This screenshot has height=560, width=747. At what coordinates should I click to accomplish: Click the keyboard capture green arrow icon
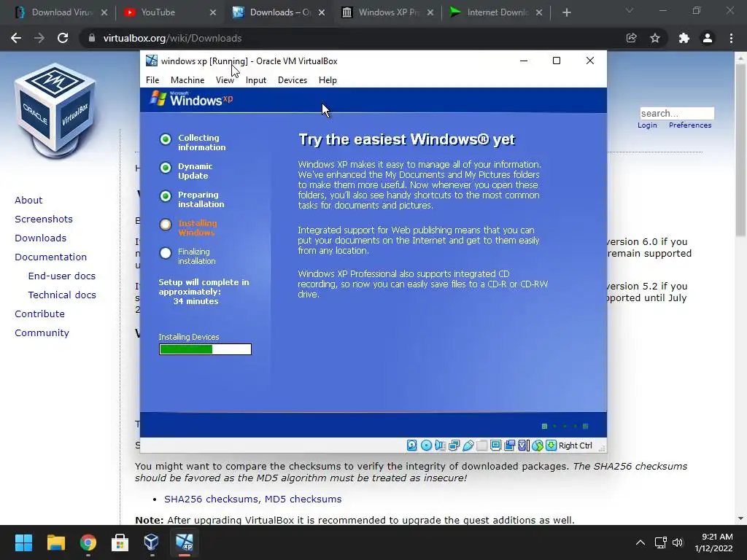tap(551, 446)
